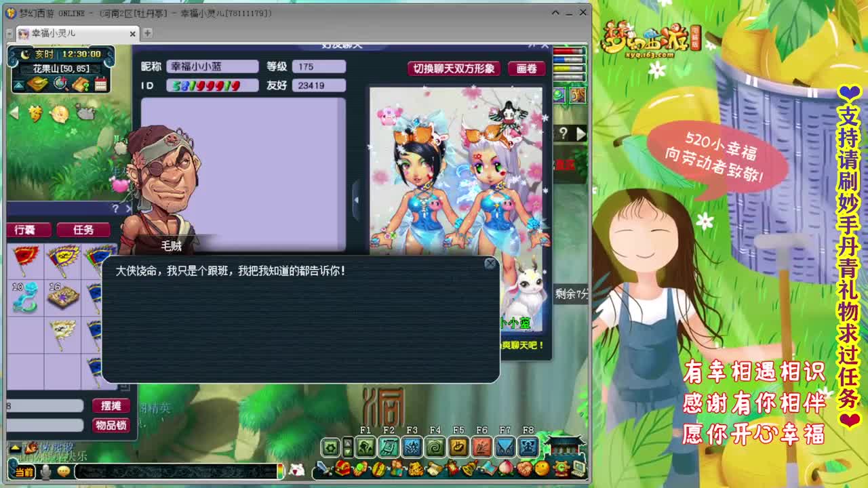Activate the F5 yellow skill shortcut
The width and height of the screenshot is (868, 488).
point(458,447)
